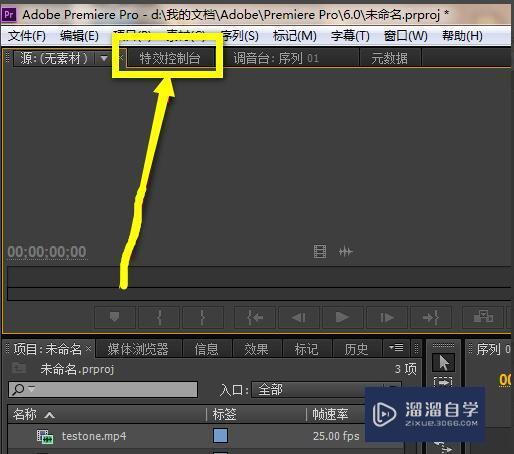
Task: Select the testone.mp4 clip
Action: 94,436
